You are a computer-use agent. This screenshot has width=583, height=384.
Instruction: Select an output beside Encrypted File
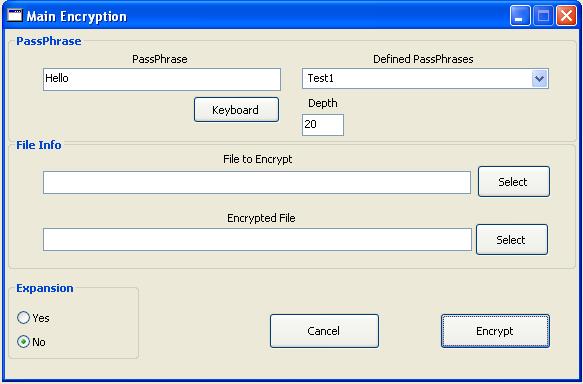click(512, 239)
